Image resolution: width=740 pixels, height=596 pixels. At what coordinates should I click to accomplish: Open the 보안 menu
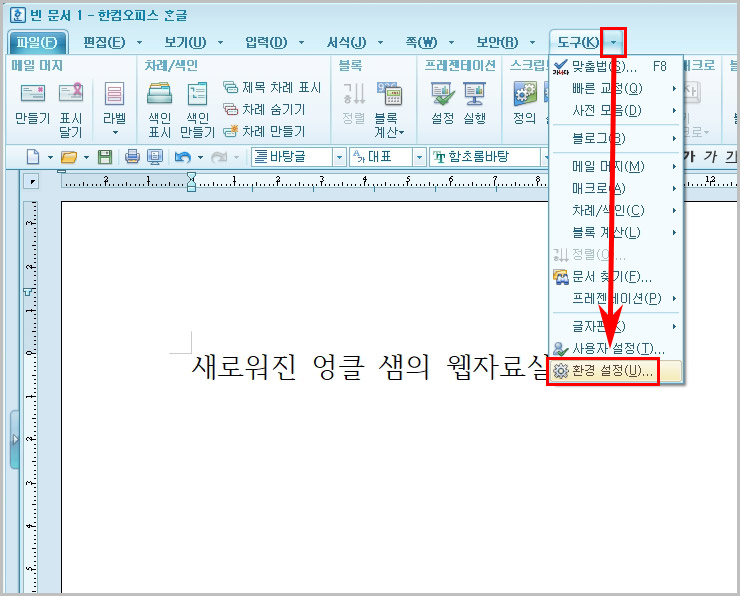tap(497, 42)
